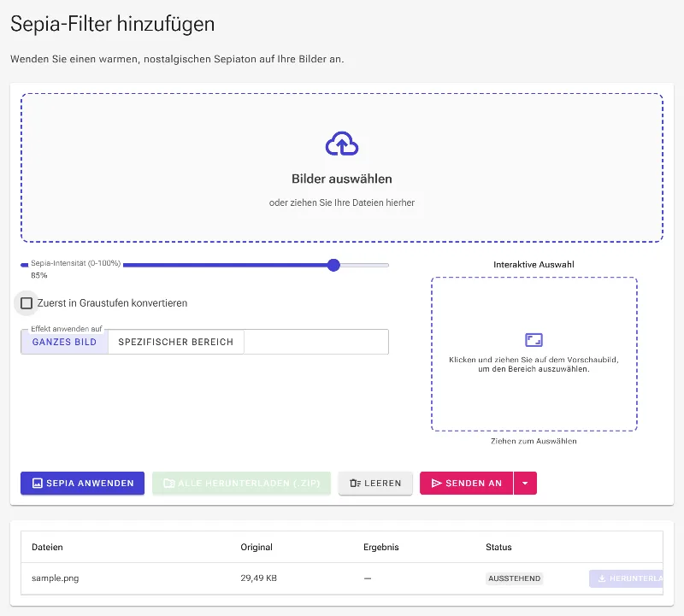
Task: Click the 'Dateien' column header
Action: tap(47, 547)
